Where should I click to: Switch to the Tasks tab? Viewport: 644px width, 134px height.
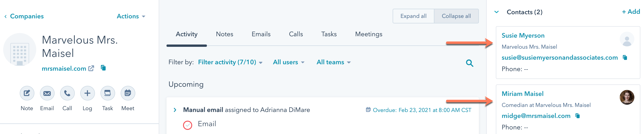coord(329,34)
